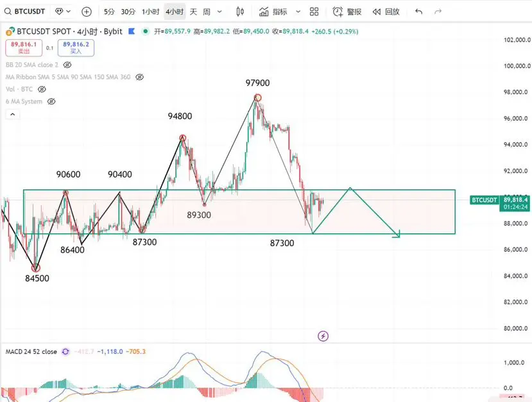
Task: Click the sell 卖出 price button
Action: [x=24, y=48]
